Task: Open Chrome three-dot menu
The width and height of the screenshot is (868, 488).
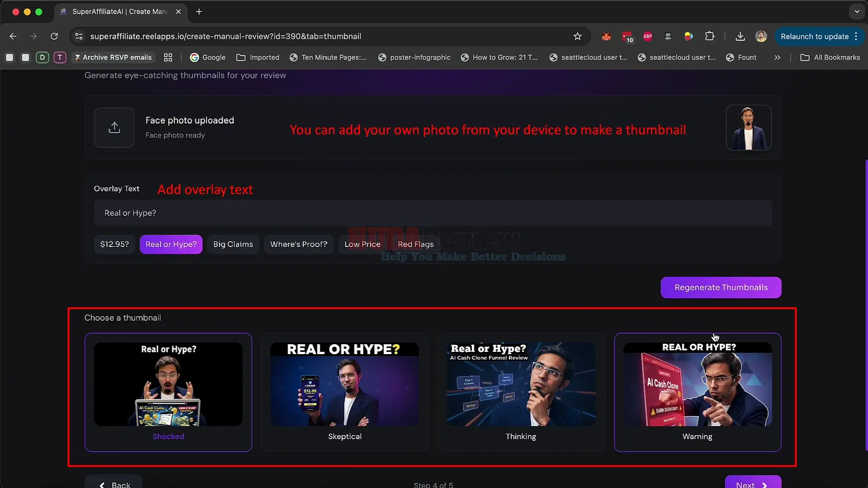Action: (x=856, y=36)
